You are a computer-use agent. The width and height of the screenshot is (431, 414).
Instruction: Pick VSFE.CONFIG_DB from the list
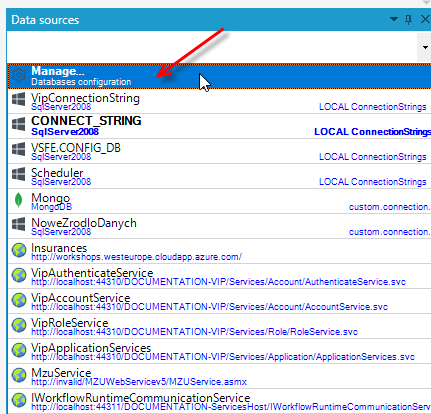[x=219, y=151]
